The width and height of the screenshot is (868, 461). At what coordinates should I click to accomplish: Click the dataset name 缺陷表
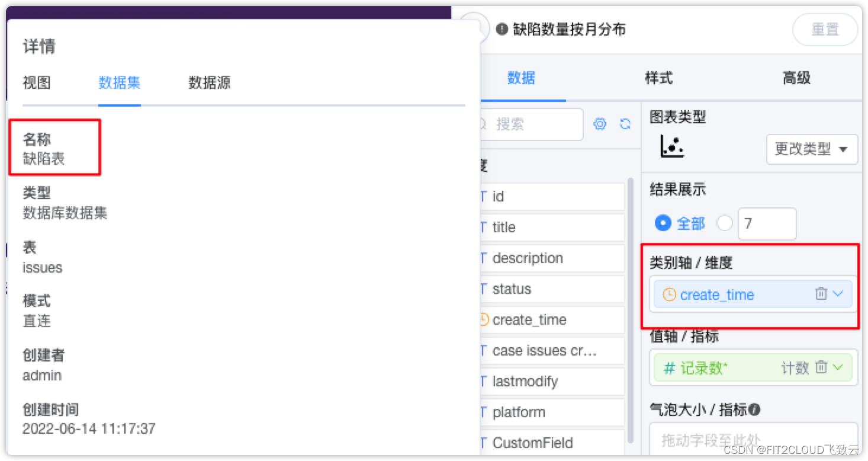click(44, 159)
